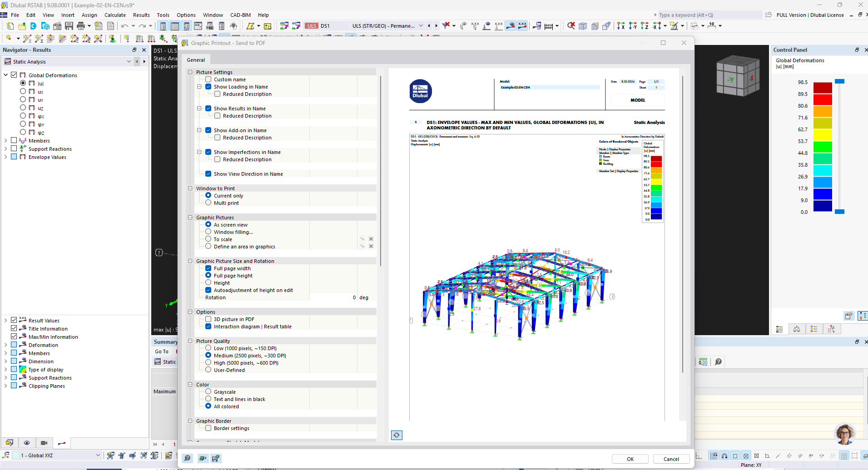Enable the Custom name checkbox
This screenshot has height=470, width=868.
pyautogui.click(x=208, y=79)
